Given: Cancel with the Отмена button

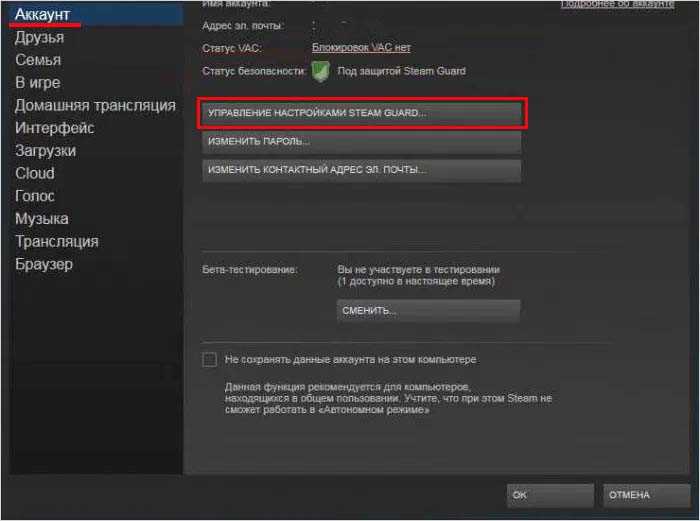Looking at the screenshot, I should (646, 495).
